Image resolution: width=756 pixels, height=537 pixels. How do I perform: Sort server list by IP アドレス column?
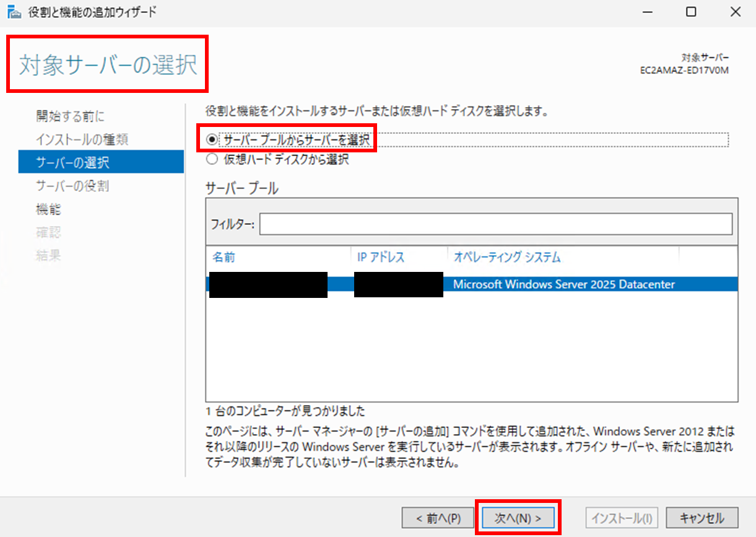coord(381,257)
